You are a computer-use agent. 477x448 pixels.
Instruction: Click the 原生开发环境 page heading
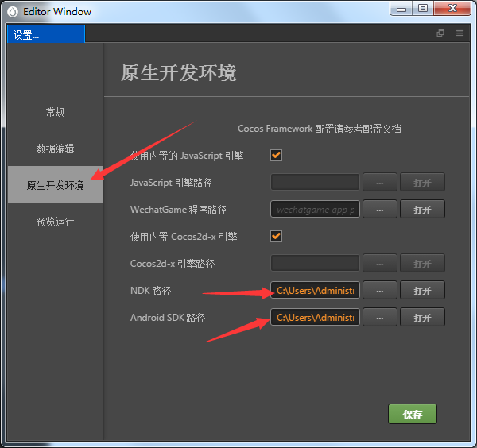[178, 72]
